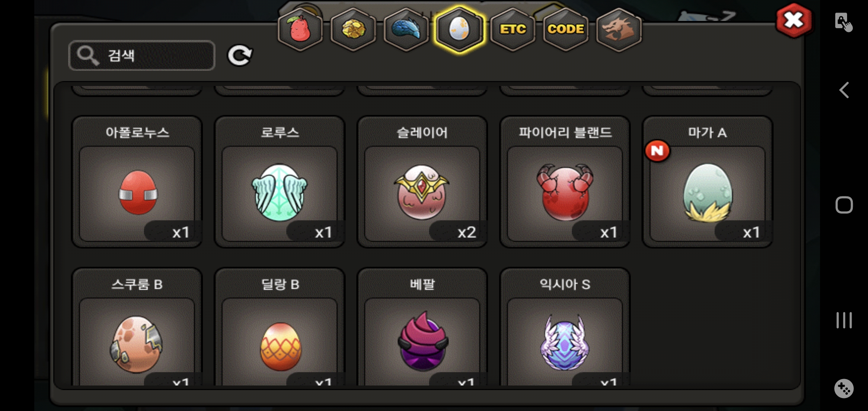Tap the Android back arrow
The image size is (868, 411).
(844, 90)
